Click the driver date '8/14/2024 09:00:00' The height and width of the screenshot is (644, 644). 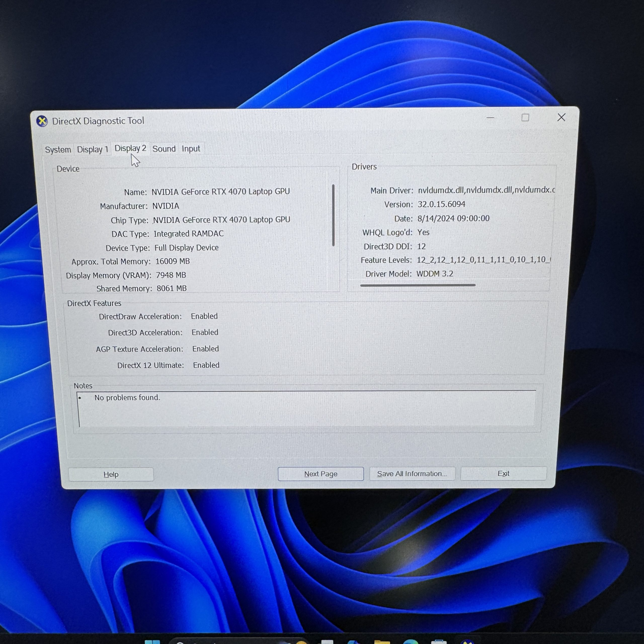coord(453,218)
